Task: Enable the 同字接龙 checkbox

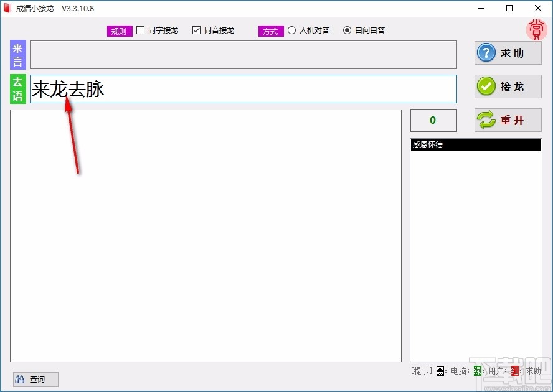Action: 140,30
